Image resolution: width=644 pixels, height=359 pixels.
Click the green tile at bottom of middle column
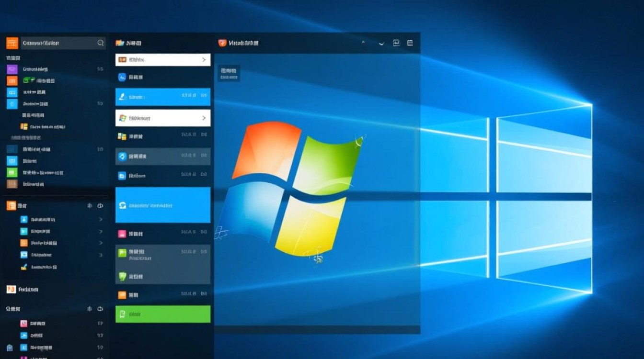[x=163, y=314]
